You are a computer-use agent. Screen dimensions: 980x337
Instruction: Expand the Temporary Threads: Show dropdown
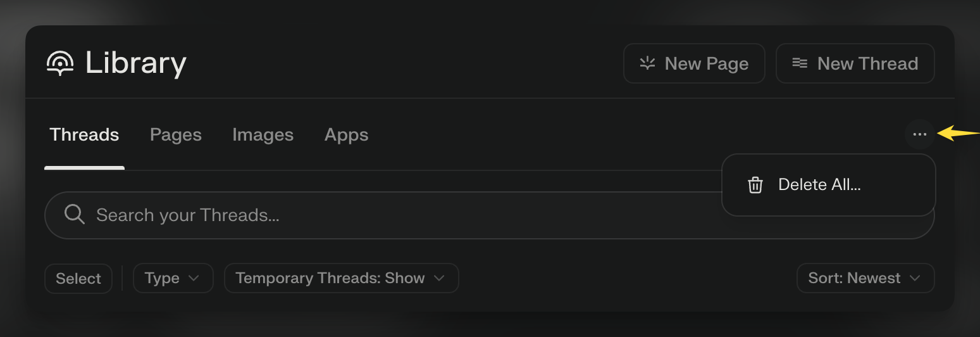click(x=342, y=279)
